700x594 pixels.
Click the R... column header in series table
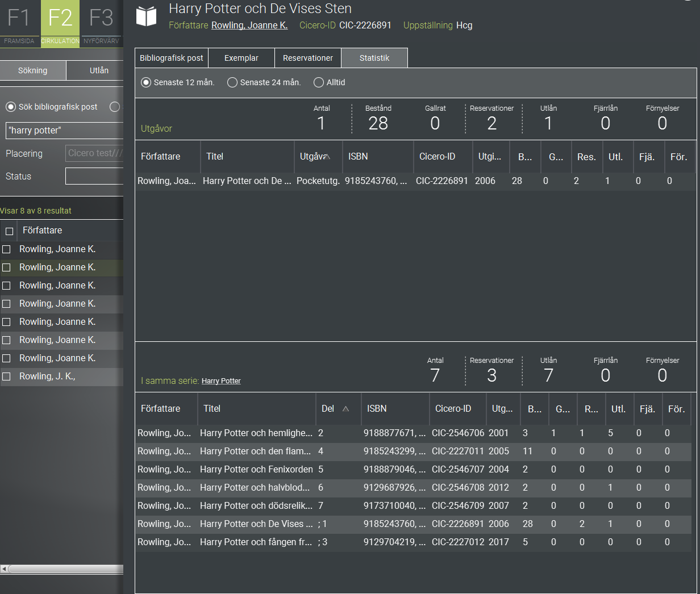pos(591,409)
